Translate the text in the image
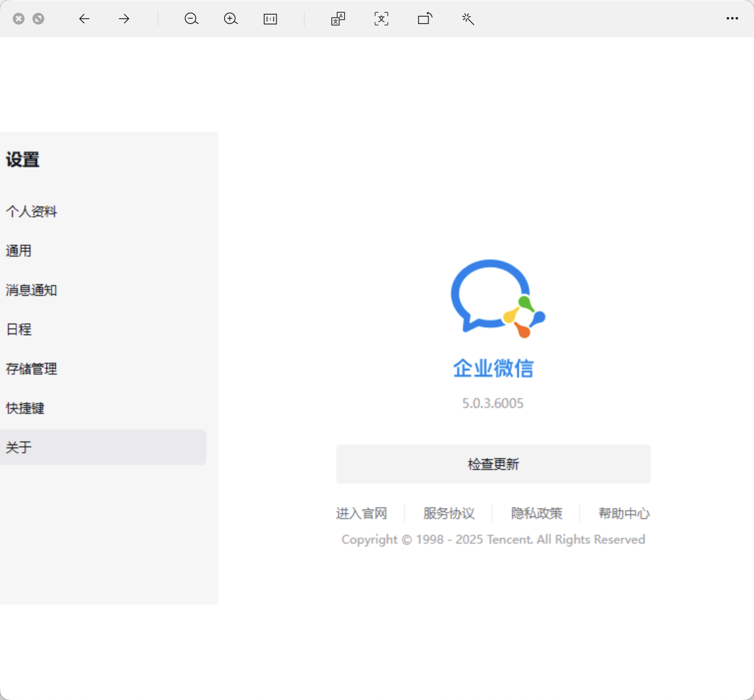Screen dimensions: 754x700 coord(338,19)
